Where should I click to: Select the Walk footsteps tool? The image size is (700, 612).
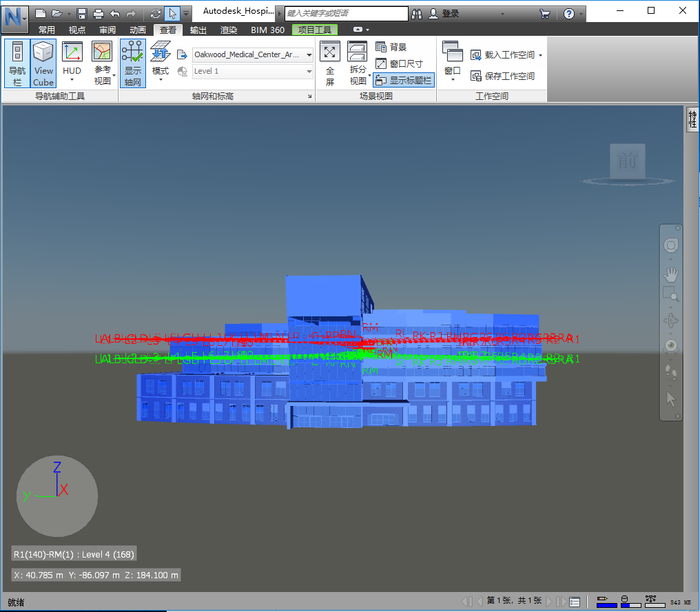coord(670,372)
